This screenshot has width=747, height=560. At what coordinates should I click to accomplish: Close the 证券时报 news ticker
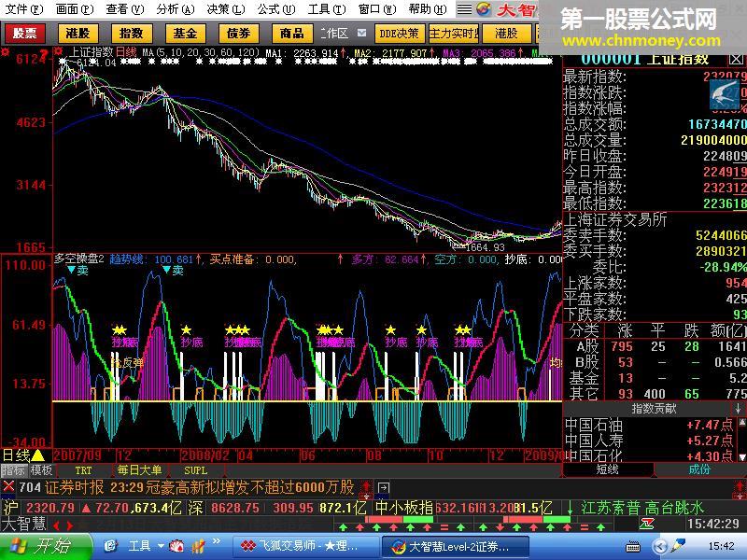point(8,486)
